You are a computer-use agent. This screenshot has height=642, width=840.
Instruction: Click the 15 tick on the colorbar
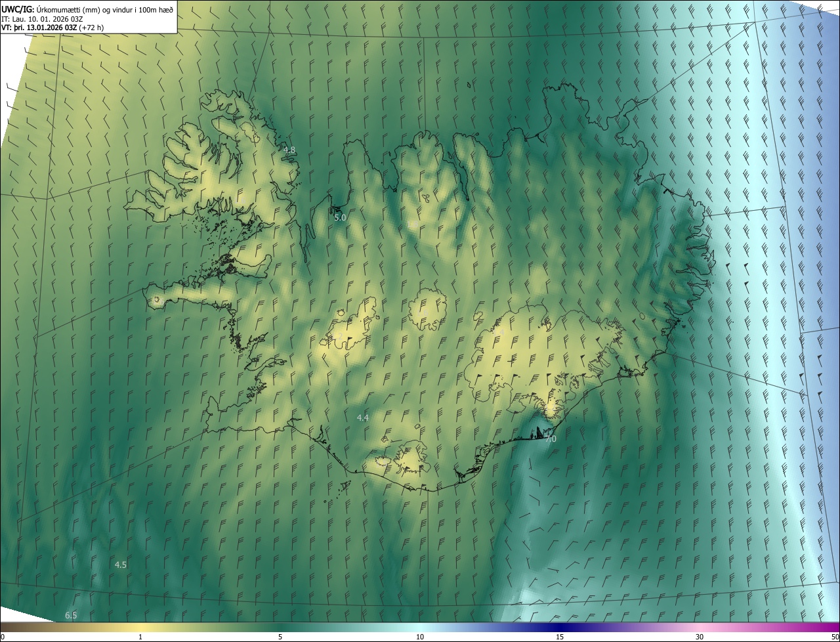pyautogui.click(x=560, y=637)
